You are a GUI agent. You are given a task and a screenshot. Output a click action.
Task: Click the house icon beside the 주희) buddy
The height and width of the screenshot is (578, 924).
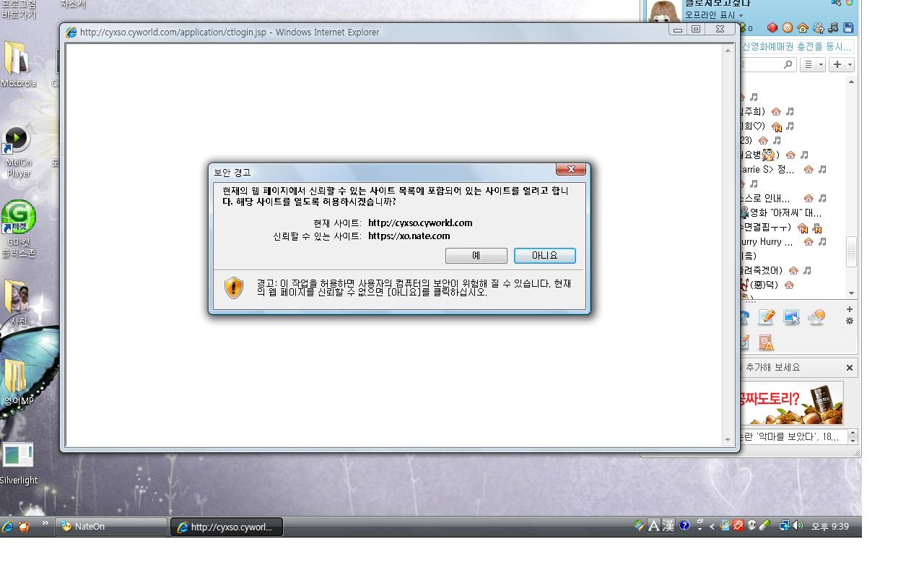[x=776, y=111]
